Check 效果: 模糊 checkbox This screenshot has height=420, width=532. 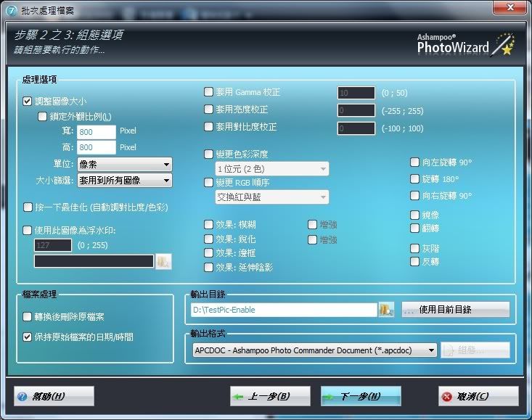coord(208,224)
